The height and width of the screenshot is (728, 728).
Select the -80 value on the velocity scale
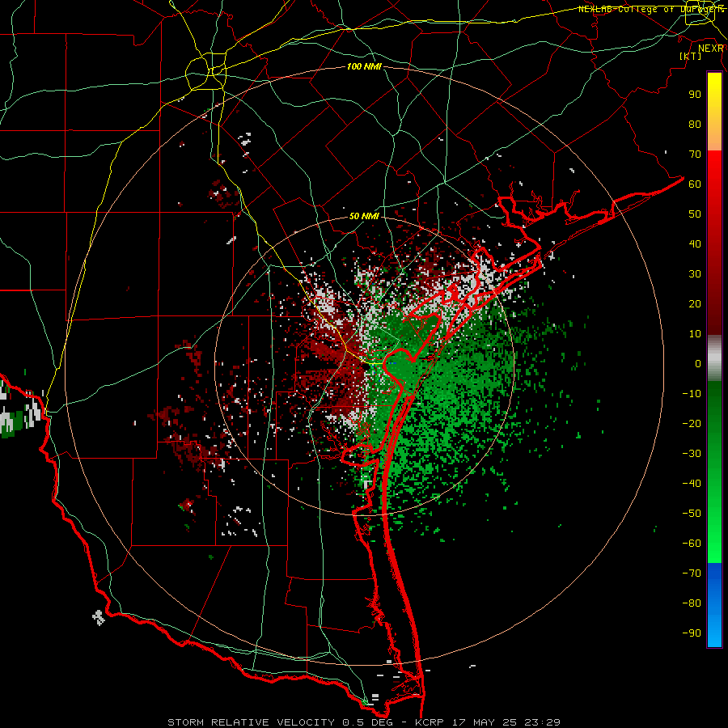[x=692, y=603]
